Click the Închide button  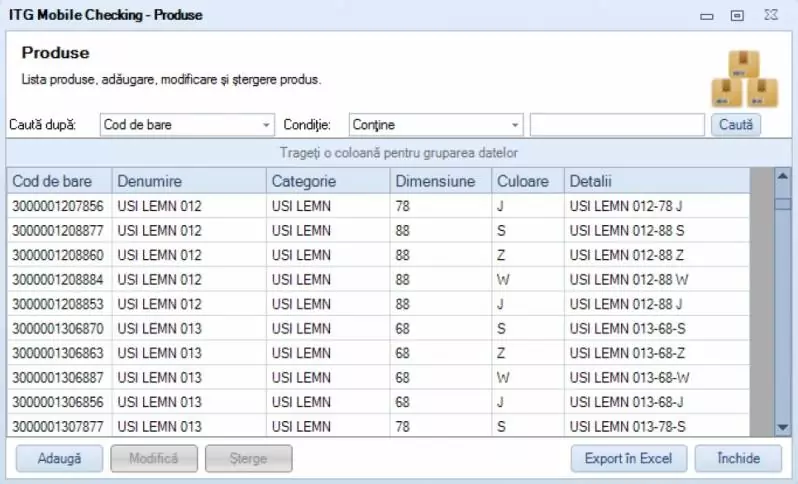coord(738,459)
